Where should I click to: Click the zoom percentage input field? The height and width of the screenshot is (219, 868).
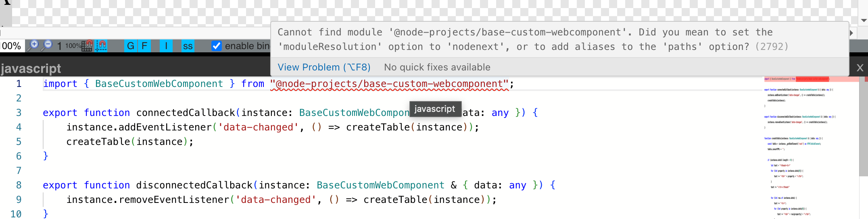11,46
